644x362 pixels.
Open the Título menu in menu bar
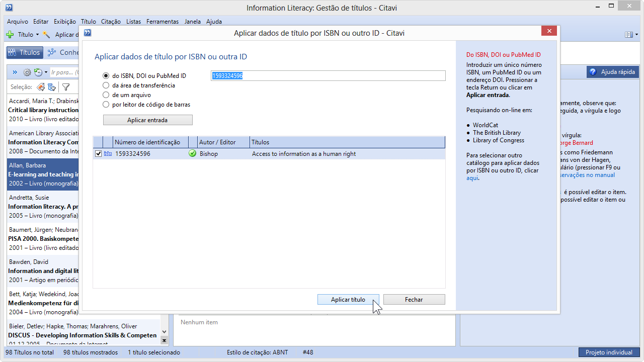tap(88, 22)
